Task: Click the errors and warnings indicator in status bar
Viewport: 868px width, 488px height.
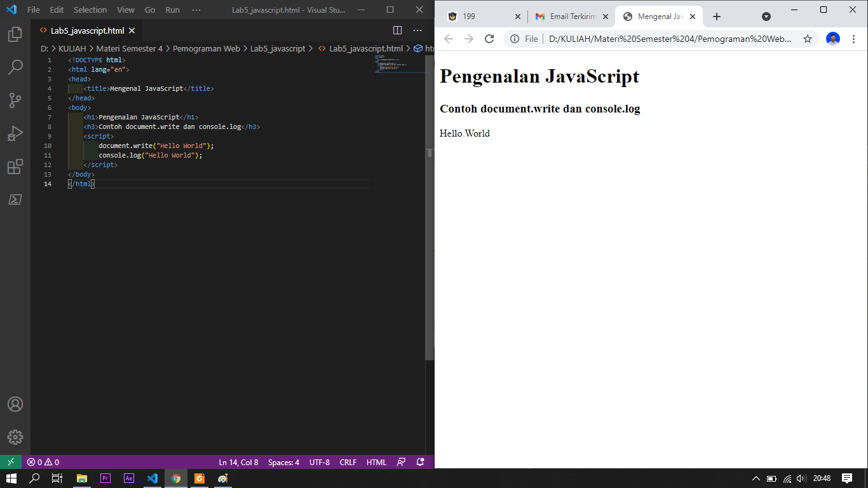Action: (x=42, y=462)
